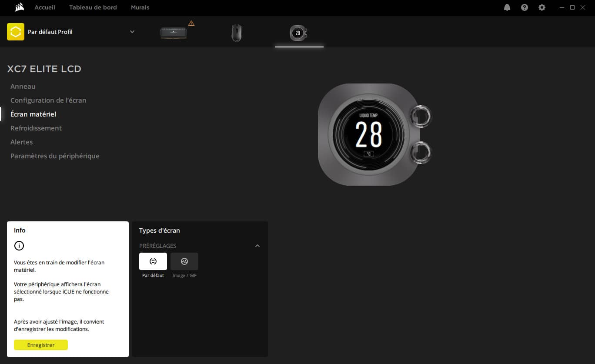
Task: Click the Par défaut Profil name
Action: pyautogui.click(x=50, y=32)
